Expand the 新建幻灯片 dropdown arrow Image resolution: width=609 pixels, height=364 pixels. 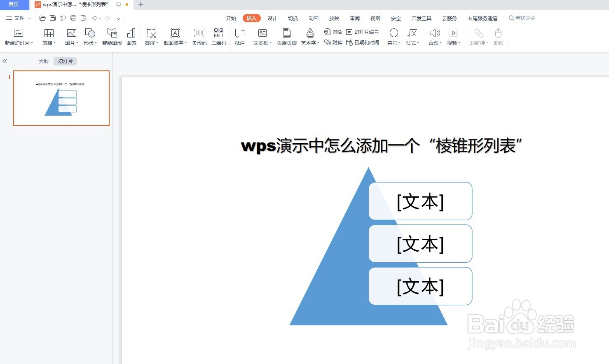point(32,43)
